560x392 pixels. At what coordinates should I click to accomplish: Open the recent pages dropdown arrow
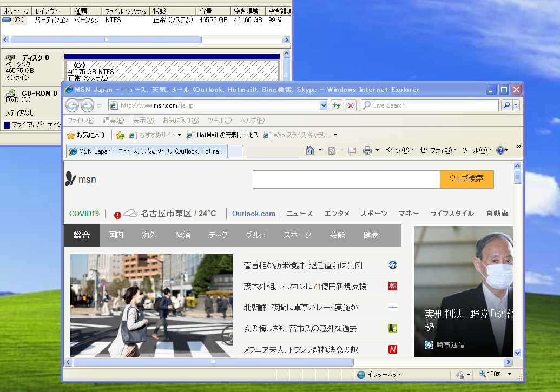[100, 105]
